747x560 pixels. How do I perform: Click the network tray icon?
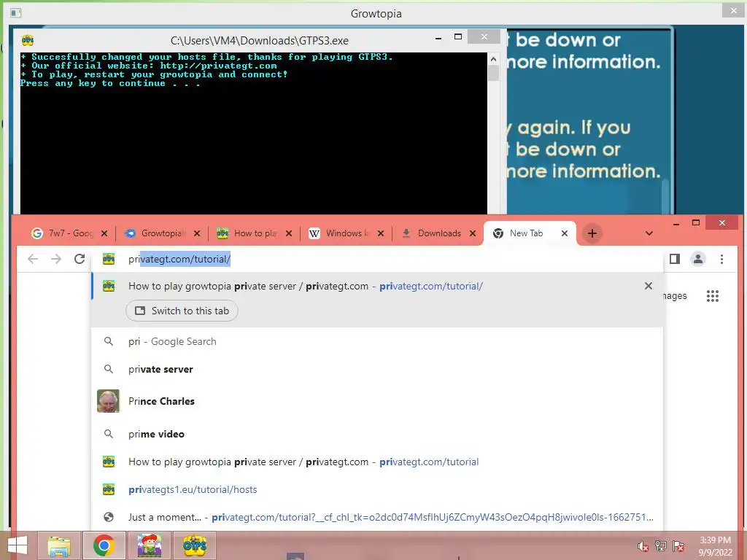661,545
